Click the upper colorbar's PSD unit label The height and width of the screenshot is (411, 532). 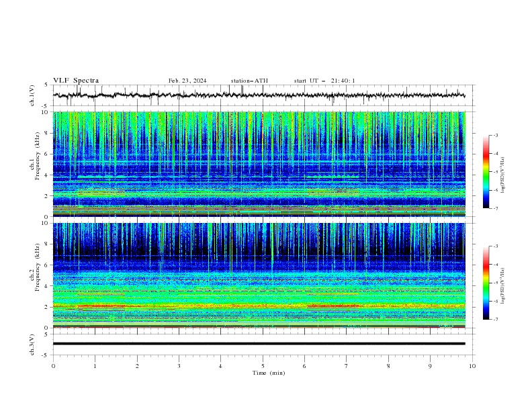click(x=503, y=175)
